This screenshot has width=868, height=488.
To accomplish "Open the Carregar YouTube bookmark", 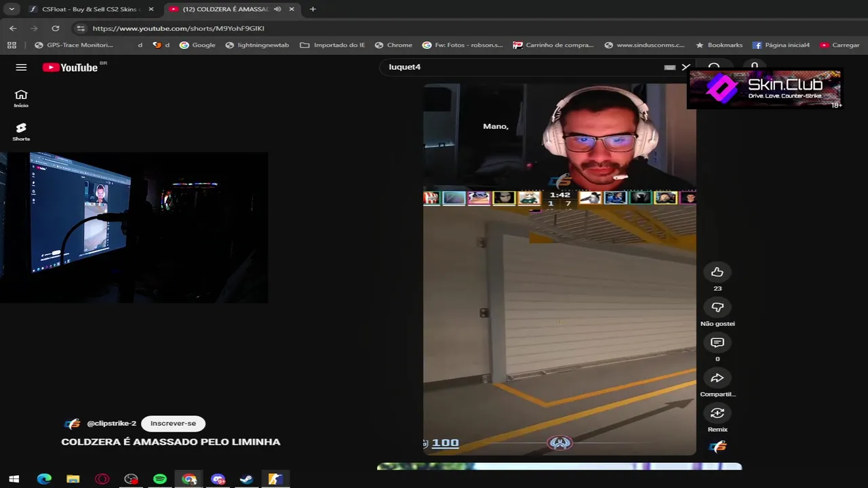I will tap(840, 45).
